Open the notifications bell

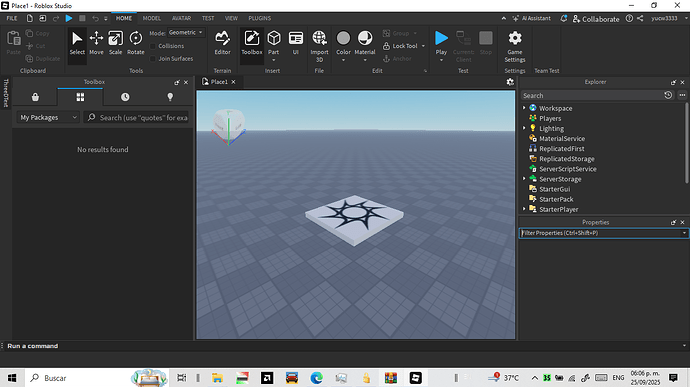(563, 18)
